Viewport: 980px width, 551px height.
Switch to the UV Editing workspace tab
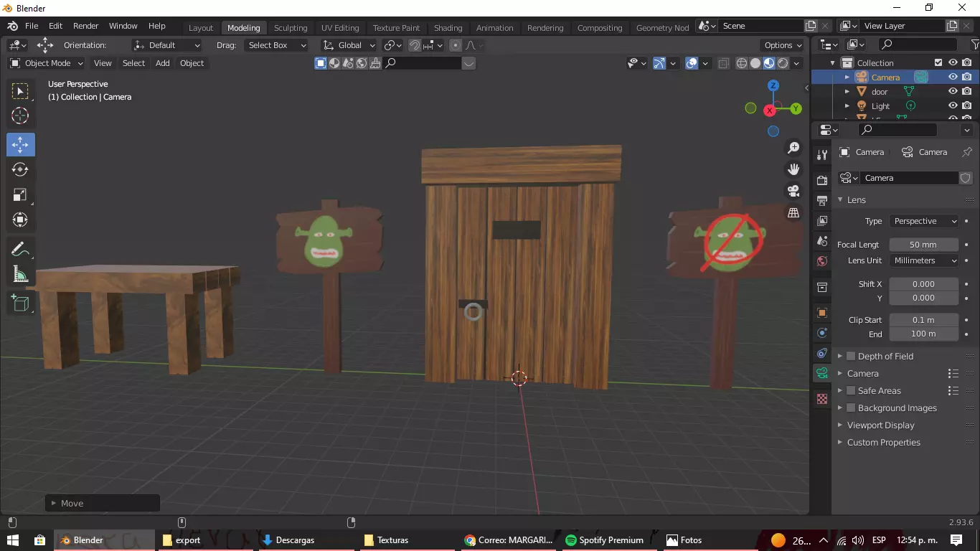point(340,28)
